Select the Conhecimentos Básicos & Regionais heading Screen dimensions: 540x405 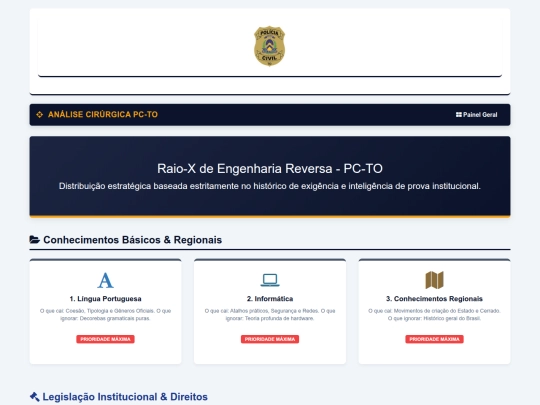[x=133, y=240]
